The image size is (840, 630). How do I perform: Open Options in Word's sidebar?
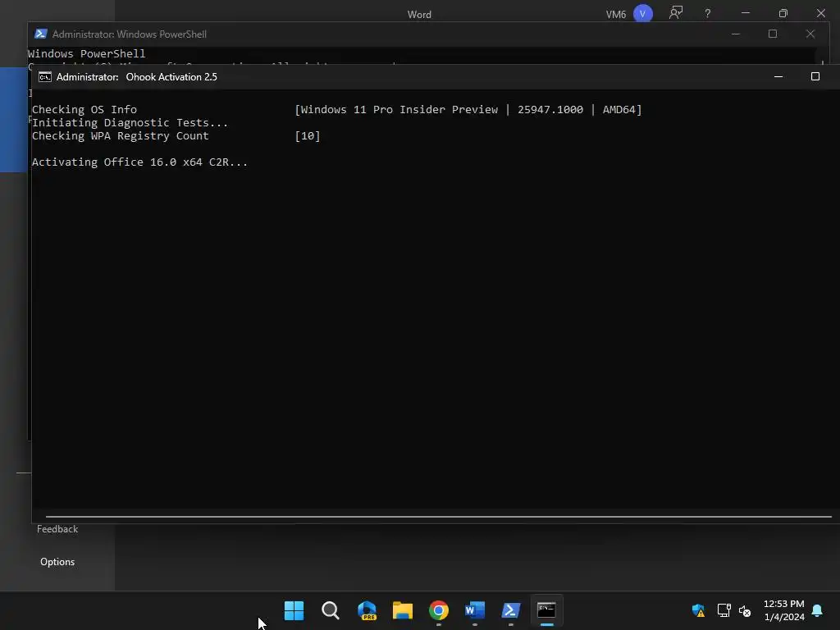point(57,562)
